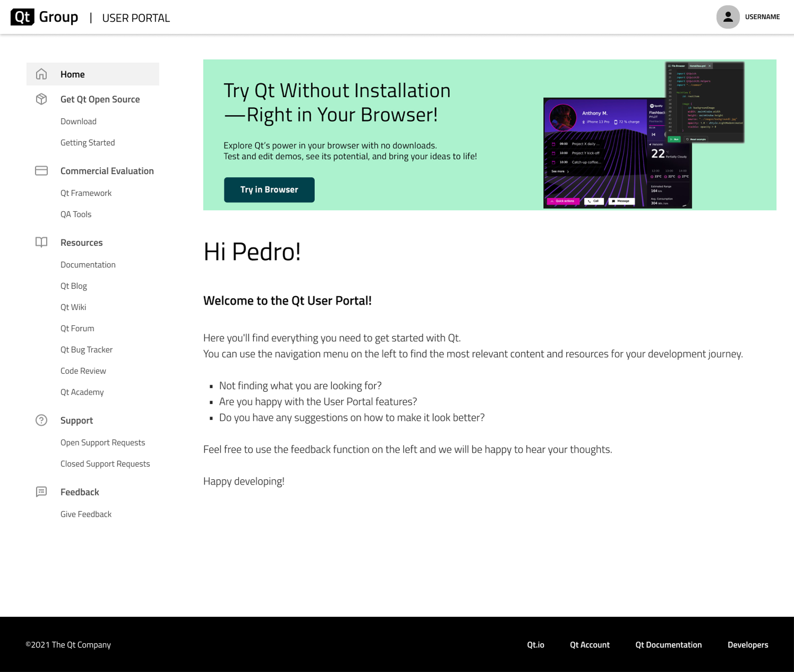
Task: Click the Try in Browser button
Action: click(269, 189)
